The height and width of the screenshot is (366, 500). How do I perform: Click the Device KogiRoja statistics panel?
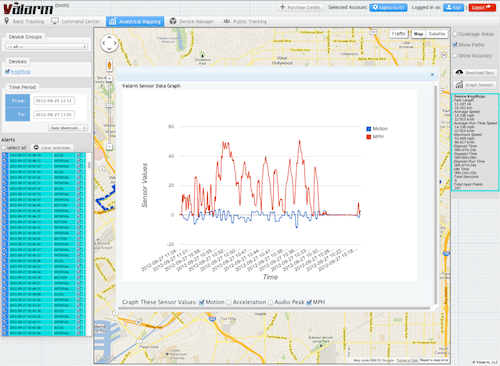[475, 142]
